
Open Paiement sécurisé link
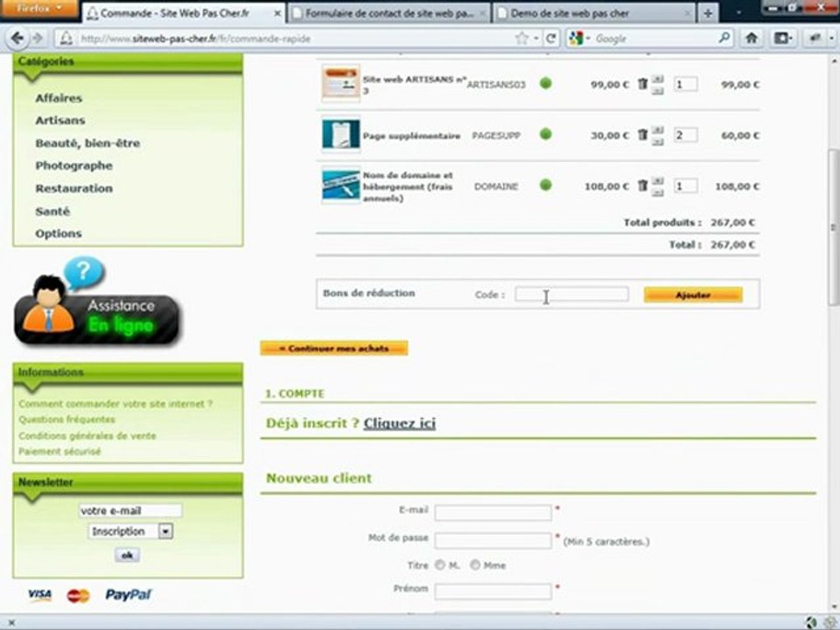[59, 451]
